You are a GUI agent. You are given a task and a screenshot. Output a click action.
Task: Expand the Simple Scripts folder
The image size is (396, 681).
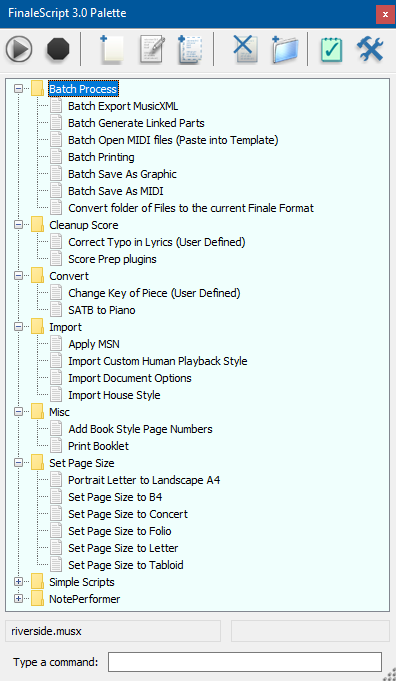[18, 582]
